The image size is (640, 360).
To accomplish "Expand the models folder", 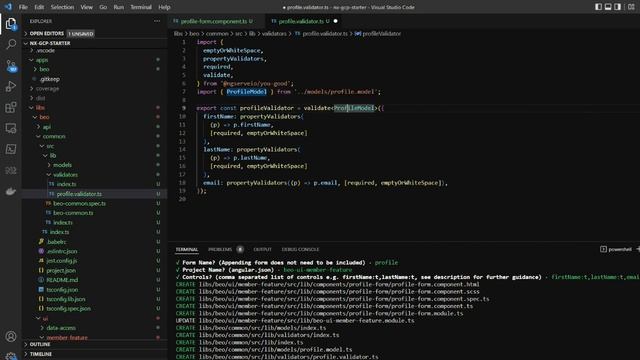I will pos(62,165).
